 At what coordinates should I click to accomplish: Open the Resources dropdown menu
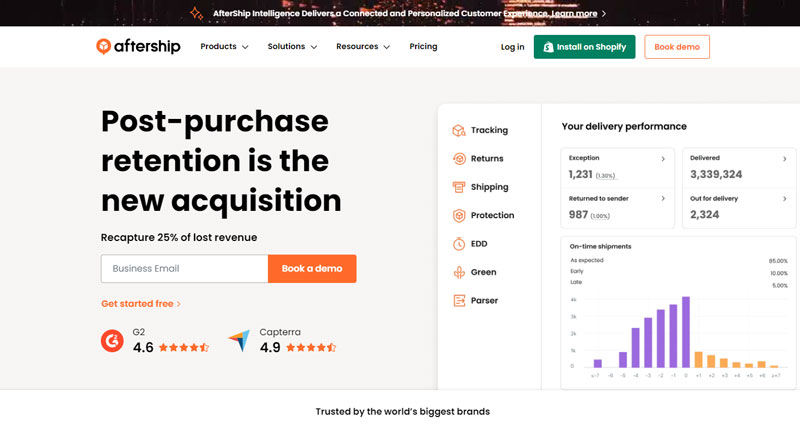pos(363,46)
